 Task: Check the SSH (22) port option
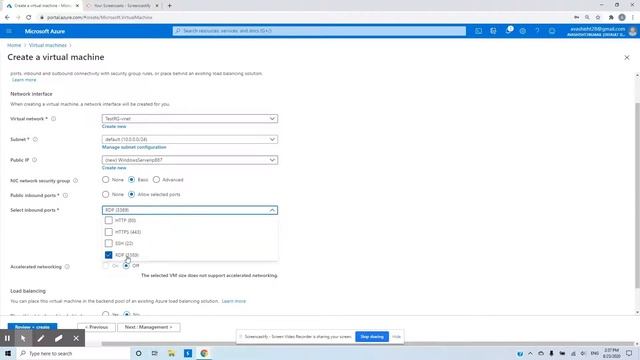(x=109, y=243)
